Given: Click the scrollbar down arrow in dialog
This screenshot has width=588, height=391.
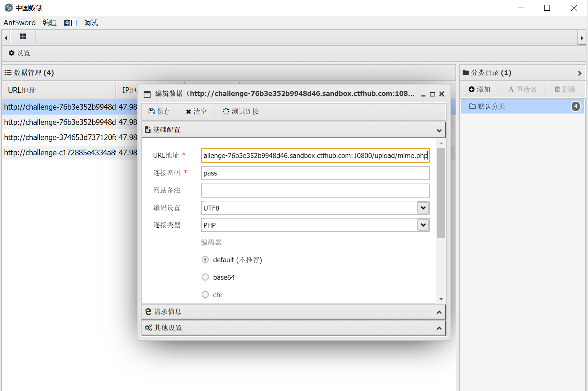Looking at the screenshot, I should pos(441,299).
